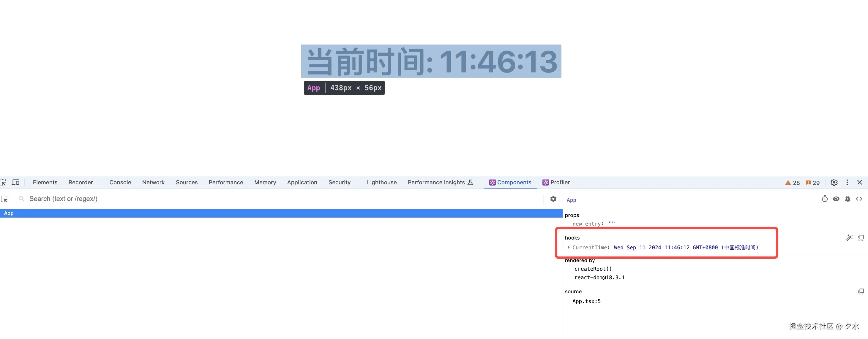The height and width of the screenshot is (339, 868).
Task: Copy hooks data to clipboard
Action: click(x=861, y=237)
